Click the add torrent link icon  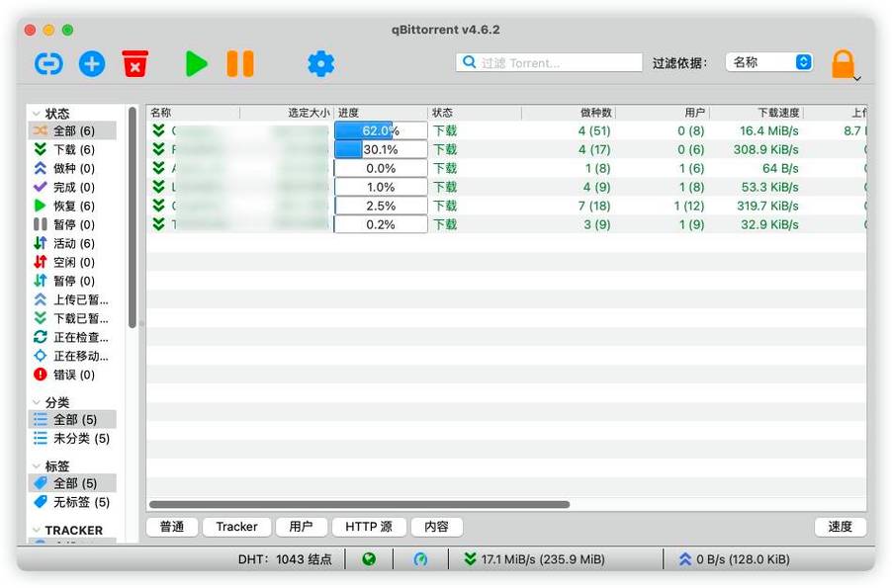tap(48, 64)
